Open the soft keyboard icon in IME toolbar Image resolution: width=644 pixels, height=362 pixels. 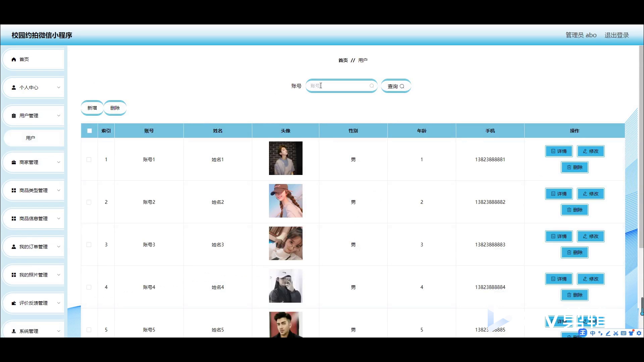[624, 333]
